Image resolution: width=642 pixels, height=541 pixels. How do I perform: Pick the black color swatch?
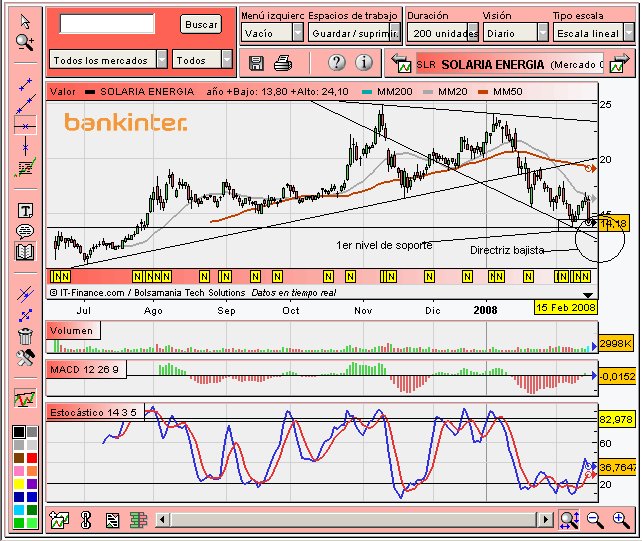click(19, 432)
